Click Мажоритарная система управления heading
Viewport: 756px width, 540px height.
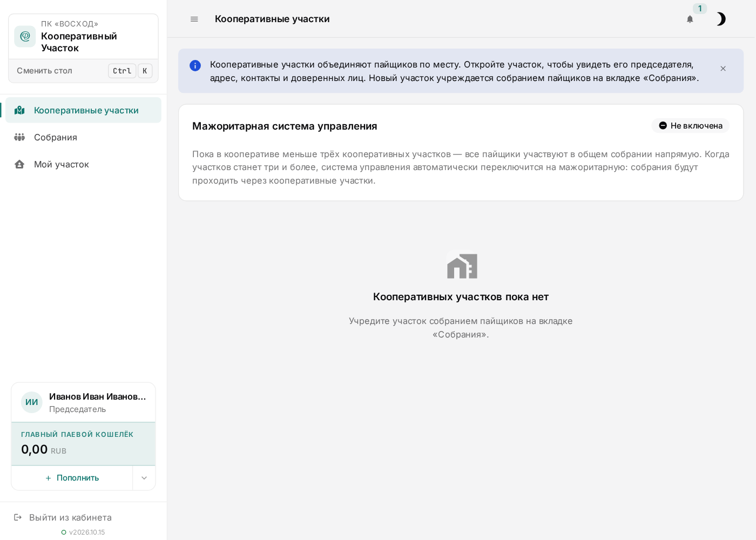285,126
